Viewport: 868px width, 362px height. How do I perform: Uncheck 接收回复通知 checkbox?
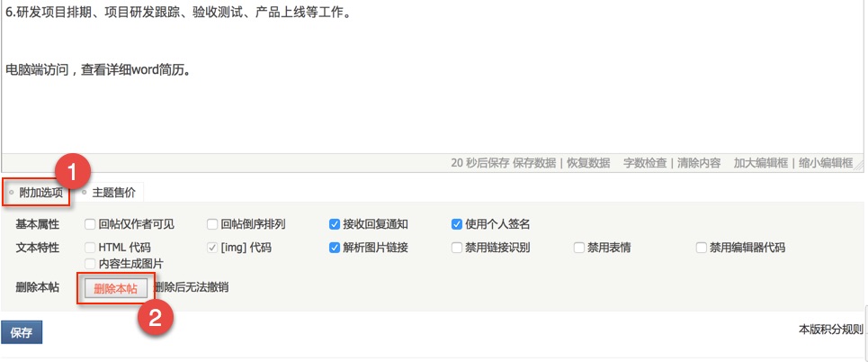click(335, 224)
